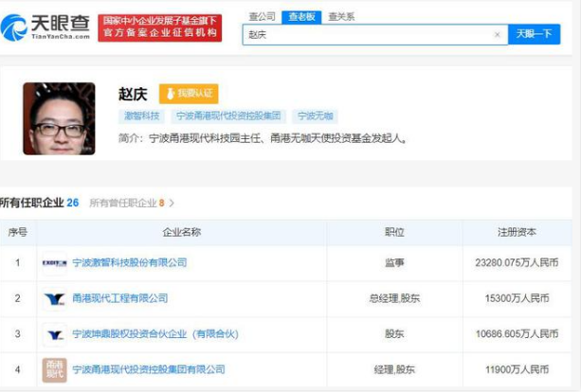Select the 11900万人民币 capital value
581x392 pixels.
(x=517, y=369)
